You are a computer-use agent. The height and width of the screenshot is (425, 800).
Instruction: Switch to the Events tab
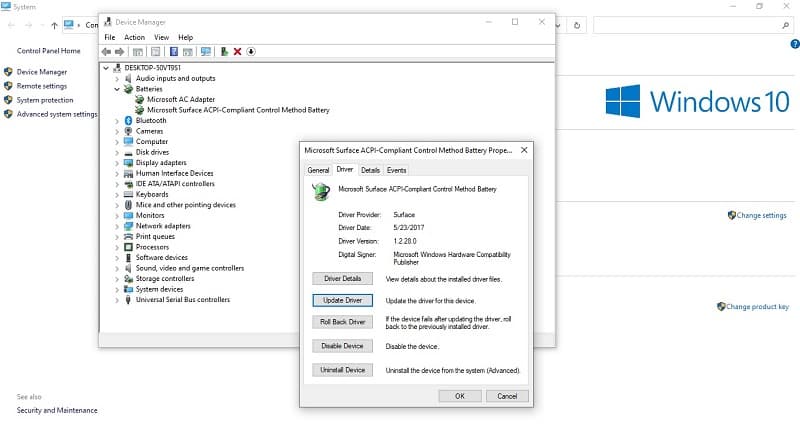[x=396, y=170]
